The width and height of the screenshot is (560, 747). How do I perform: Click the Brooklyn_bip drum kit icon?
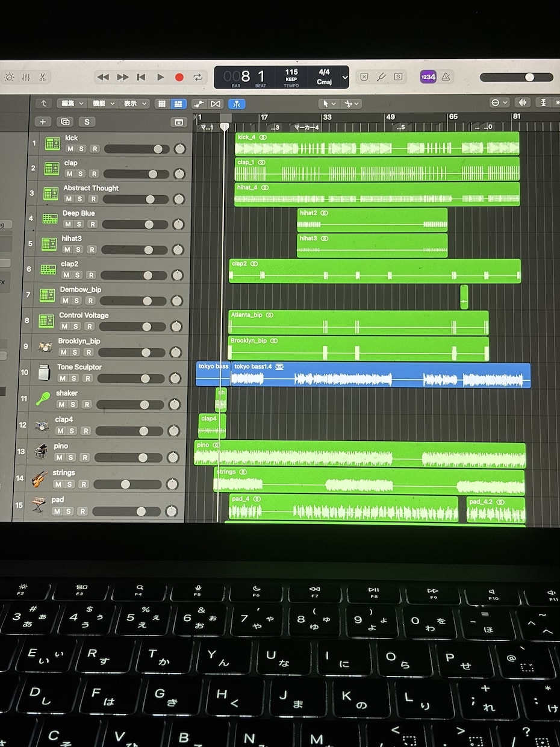point(45,346)
